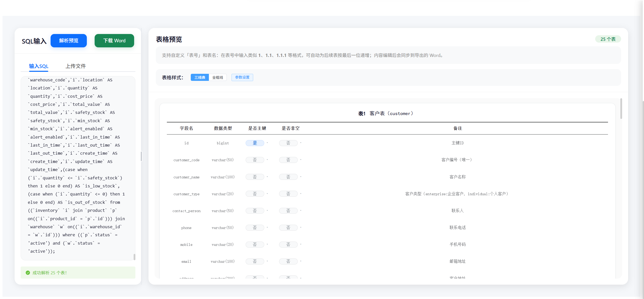Switch table style to 全框线
The height and width of the screenshot is (299, 644).
click(x=218, y=77)
